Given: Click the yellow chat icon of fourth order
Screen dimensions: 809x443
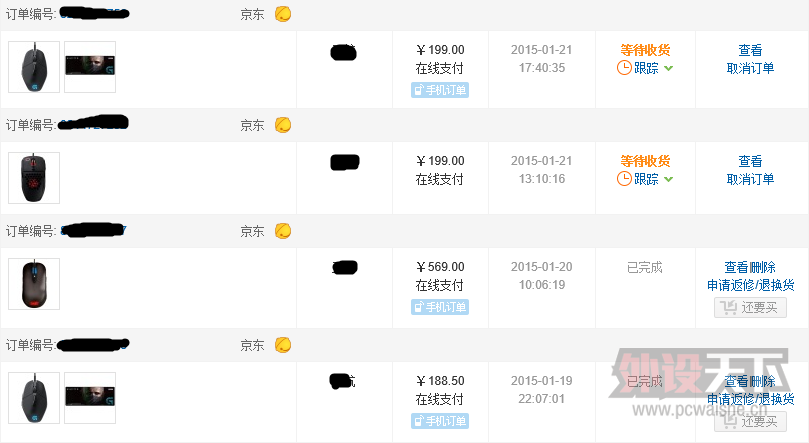Looking at the screenshot, I should [283, 344].
